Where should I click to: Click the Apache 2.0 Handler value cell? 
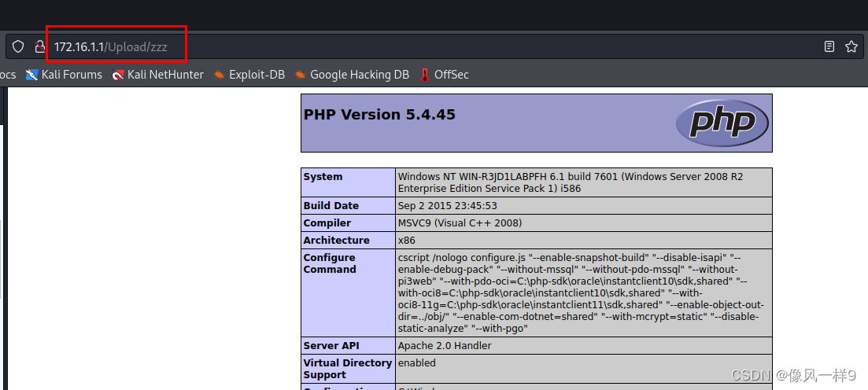point(445,346)
